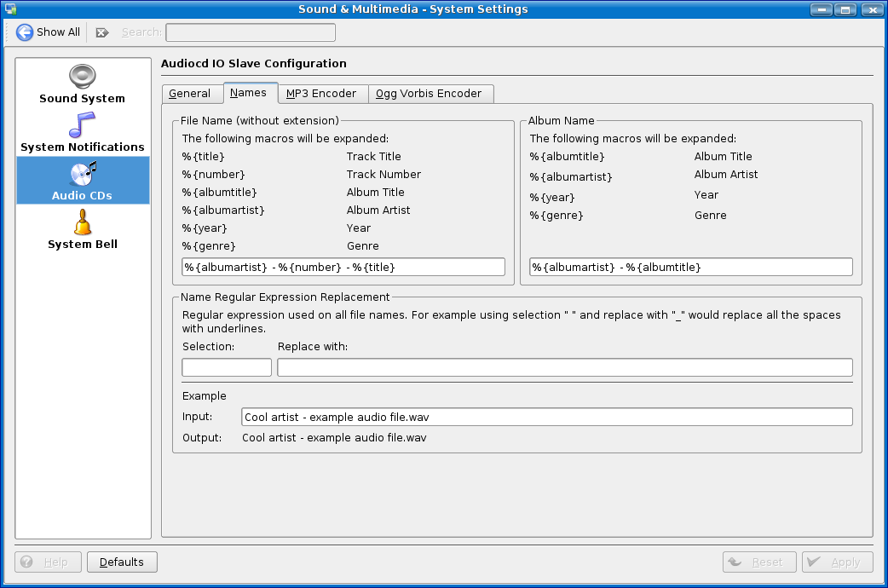Image resolution: width=888 pixels, height=588 pixels.
Task: Select the Audio CDs sidebar icon
Action: click(x=83, y=174)
